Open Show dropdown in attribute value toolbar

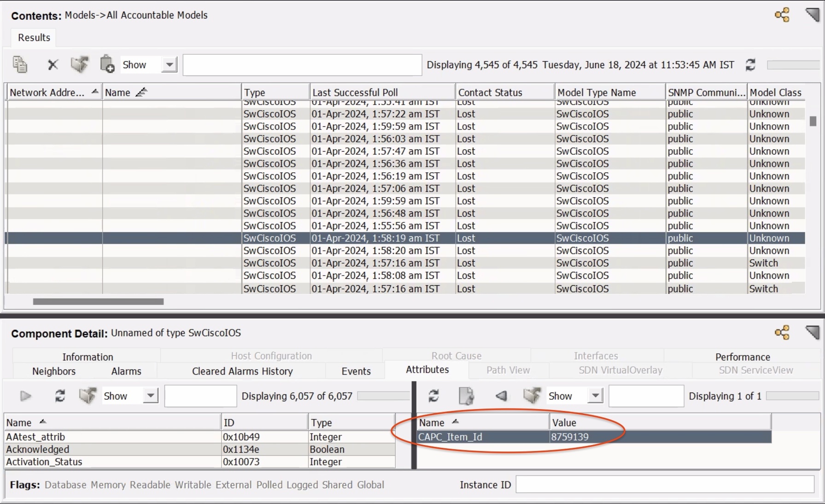[x=595, y=396]
